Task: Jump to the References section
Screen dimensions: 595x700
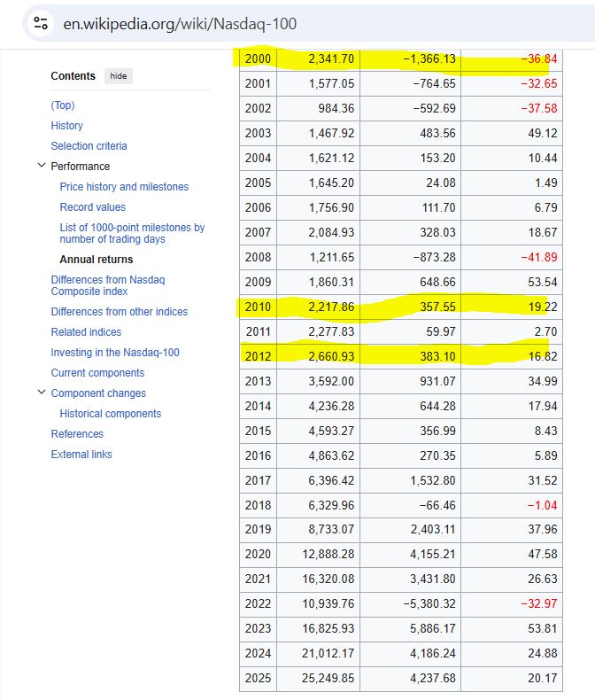Action: click(x=77, y=434)
